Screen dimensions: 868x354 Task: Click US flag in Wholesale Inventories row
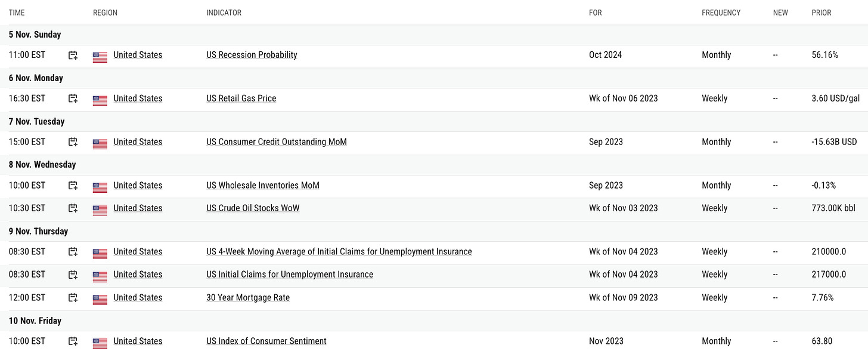(x=100, y=188)
